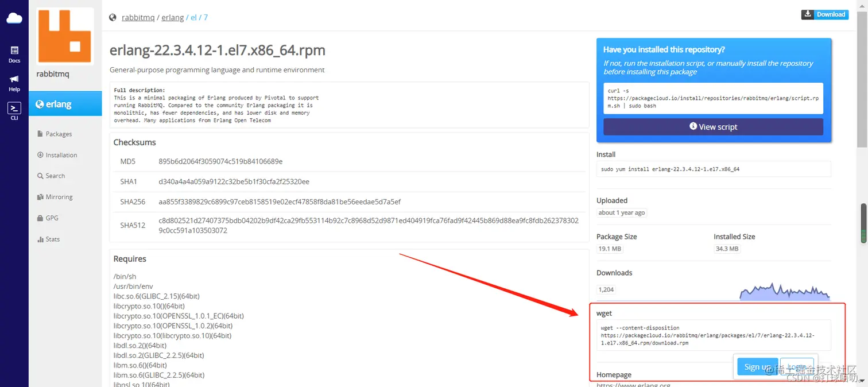Follow the el breadcrumb link

pos(194,17)
